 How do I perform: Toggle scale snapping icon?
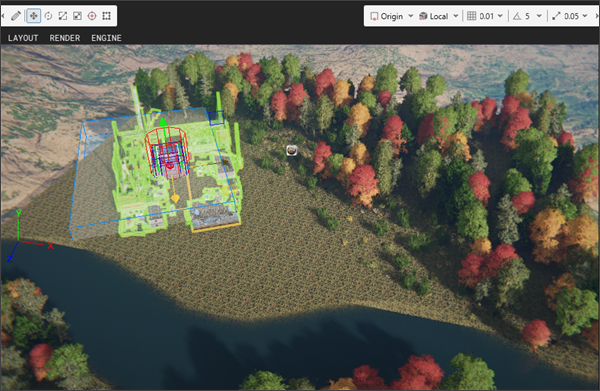tap(556, 16)
